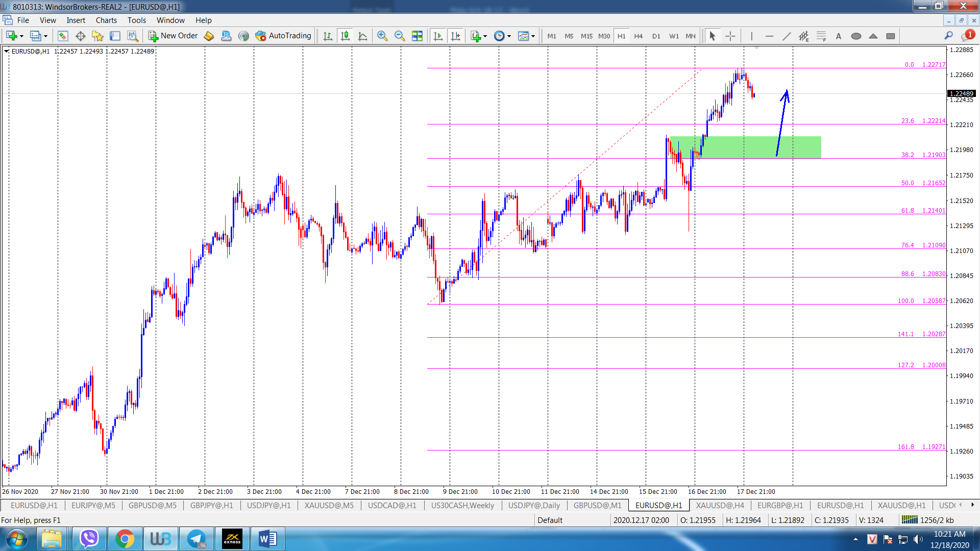Viewport: 980px width, 551px height.
Task: Open the MetaEditor yellow book icon
Action: coord(209,36)
